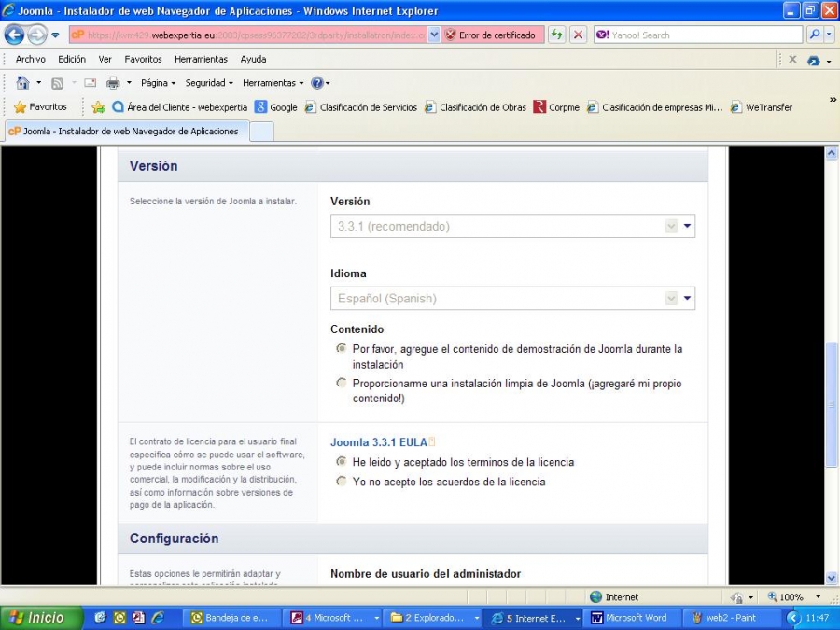Select the Joomla - Instalador tab
The image size is (840, 630).
(x=127, y=132)
